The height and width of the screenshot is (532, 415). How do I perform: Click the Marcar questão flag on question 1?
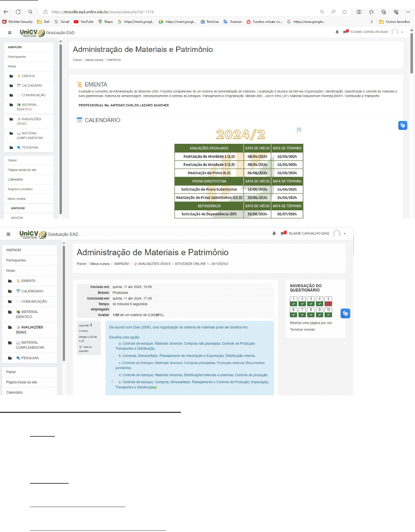click(x=81, y=347)
